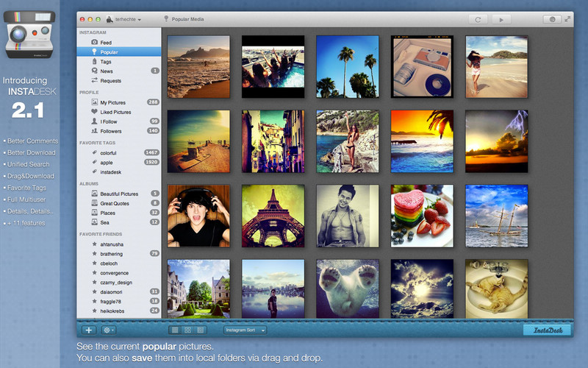Click the Places album icon
This screenshot has width=588, height=368.
95,213
